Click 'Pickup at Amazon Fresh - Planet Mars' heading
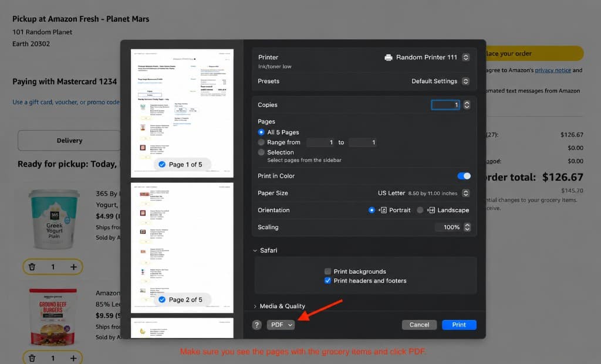Image resolution: width=601 pixels, height=364 pixels. (80, 19)
